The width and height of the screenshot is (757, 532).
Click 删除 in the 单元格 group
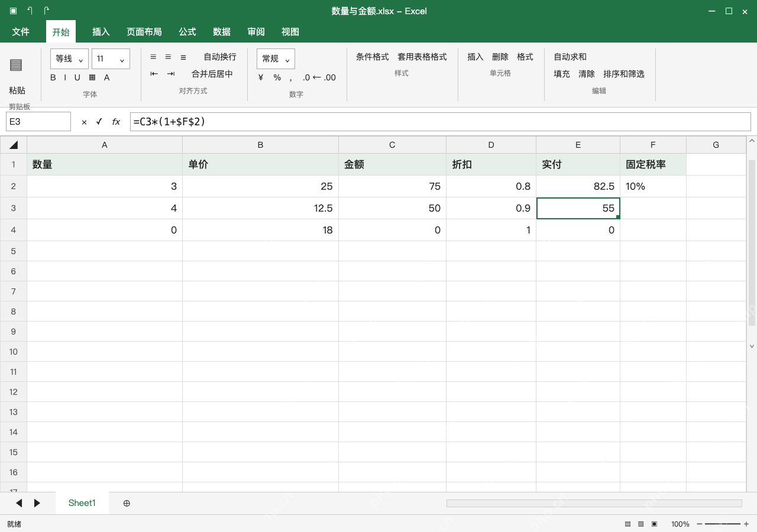500,57
